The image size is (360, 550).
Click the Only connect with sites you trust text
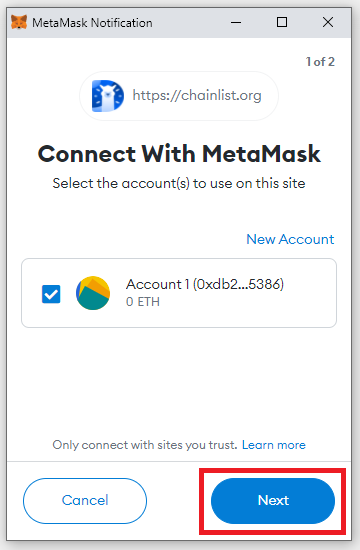[x=145, y=445]
